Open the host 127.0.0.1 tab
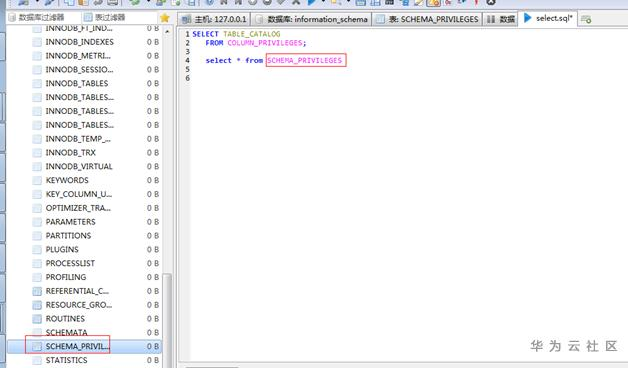Image resolution: width=628 pixels, height=368 pixels. [x=214, y=19]
